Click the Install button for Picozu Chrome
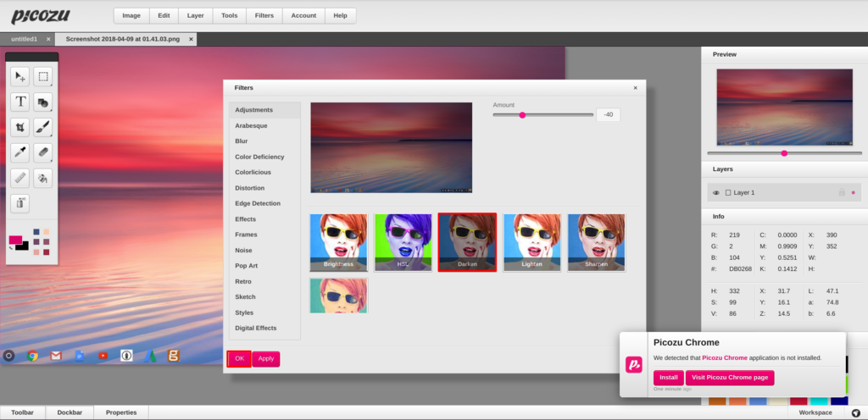The image size is (868, 420). (669, 378)
